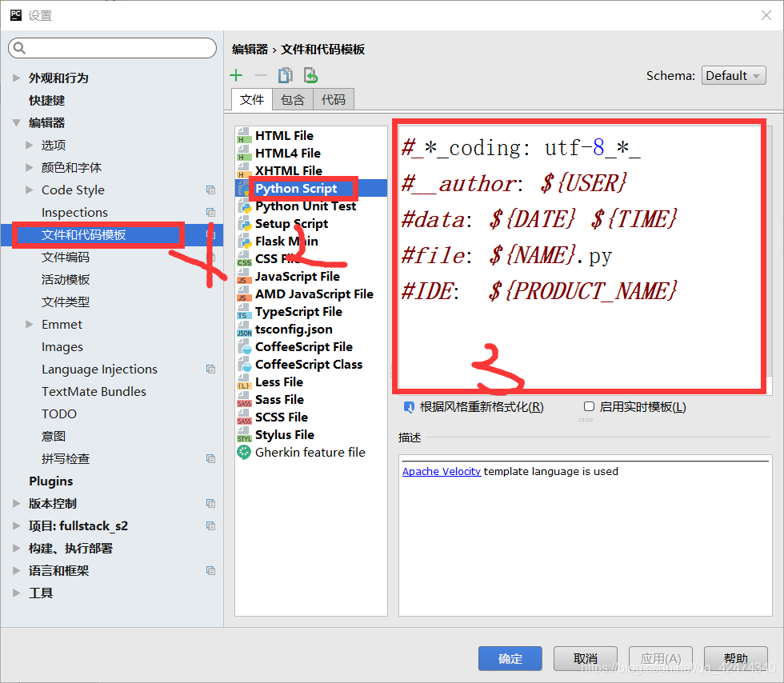784x683 pixels.
Task: Expand the 版本控制 node
Action: point(17,504)
